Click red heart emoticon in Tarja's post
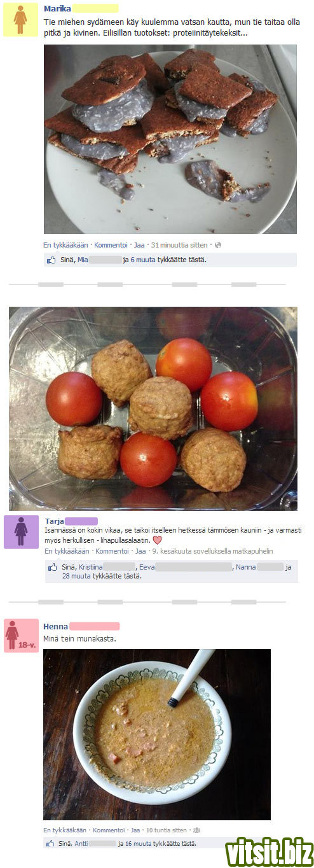 (158, 540)
